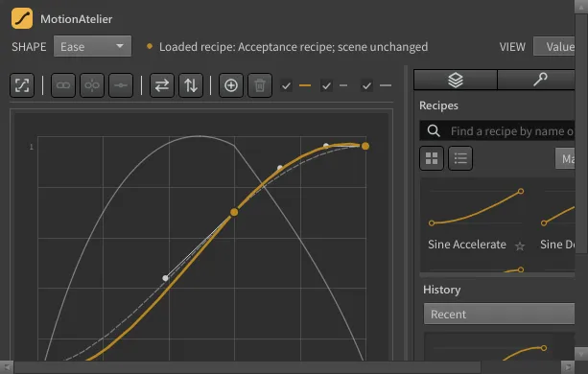Viewport: 588px width, 374px height.
Task: Select the Sine Accelerate recipe thumbnail
Action: 476,207
